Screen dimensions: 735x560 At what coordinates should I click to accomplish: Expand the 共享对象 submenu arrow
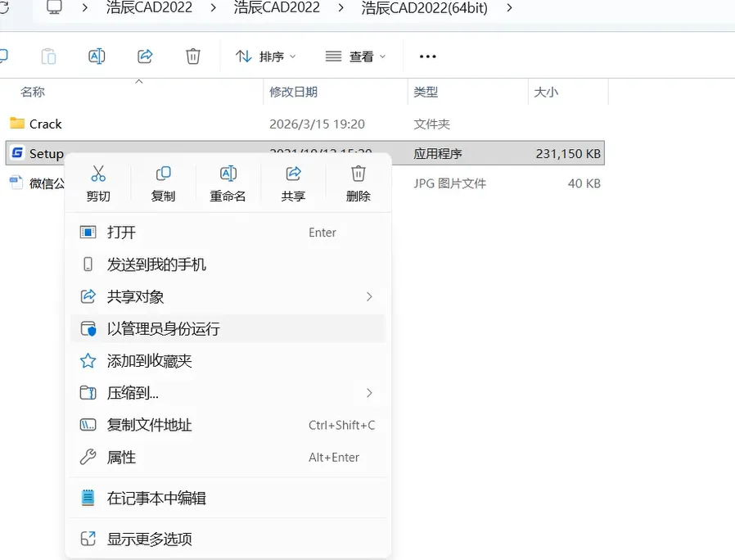point(369,296)
